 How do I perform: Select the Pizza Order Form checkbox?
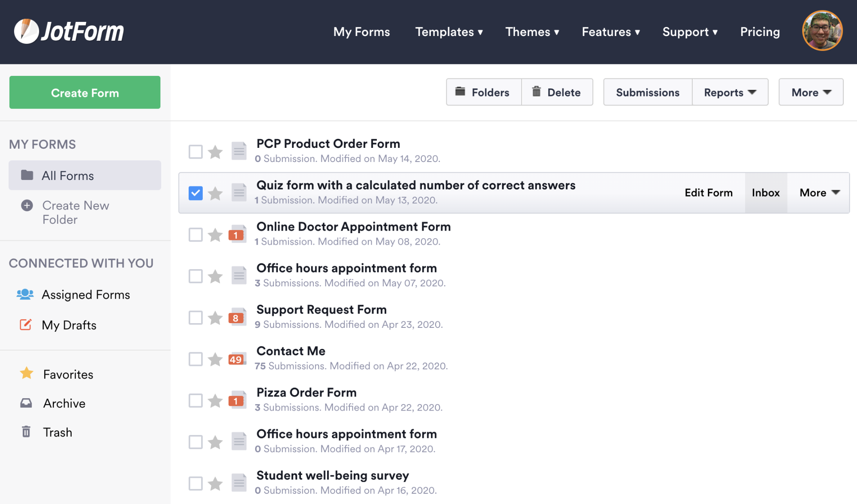(195, 400)
